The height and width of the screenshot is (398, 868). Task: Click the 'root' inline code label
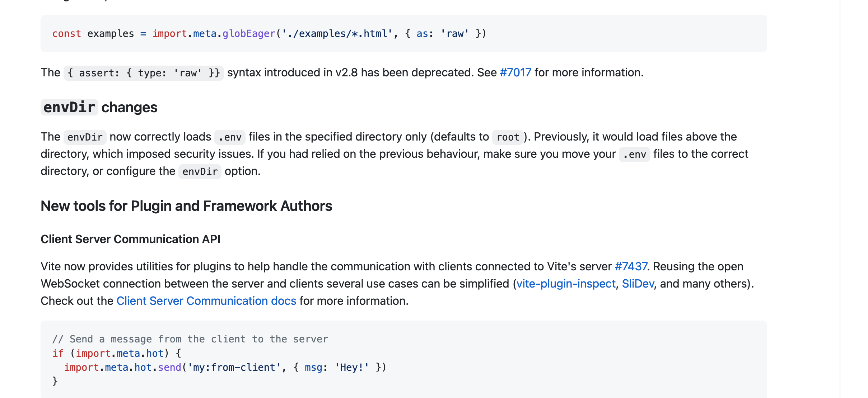click(508, 137)
